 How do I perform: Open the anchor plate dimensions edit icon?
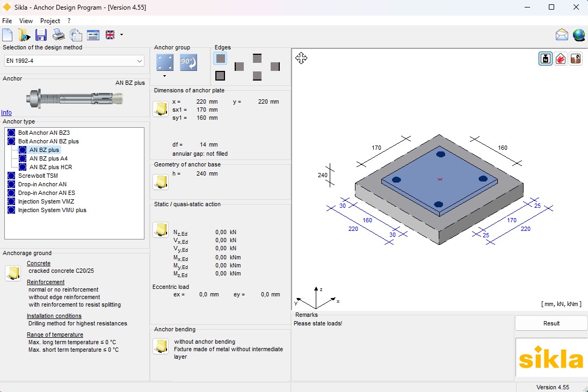(x=161, y=108)
